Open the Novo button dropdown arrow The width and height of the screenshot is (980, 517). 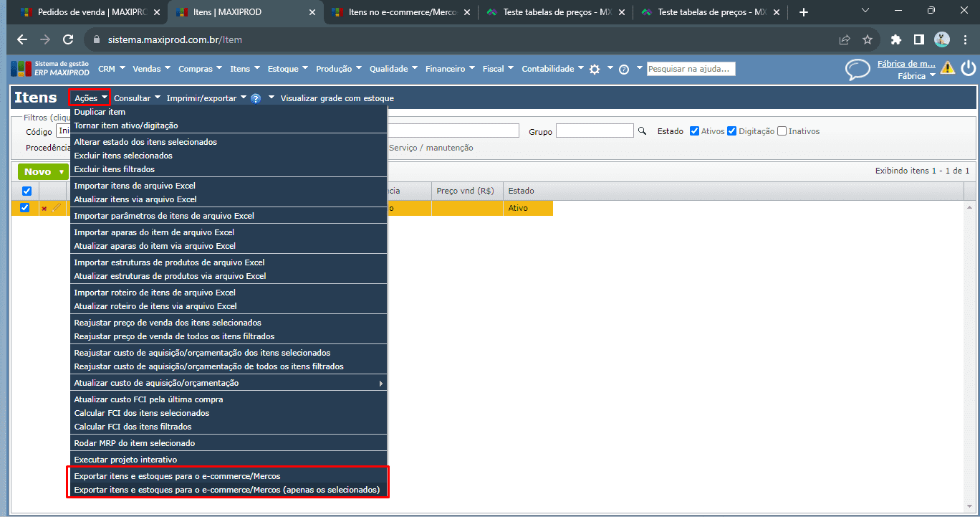[62, 172]
